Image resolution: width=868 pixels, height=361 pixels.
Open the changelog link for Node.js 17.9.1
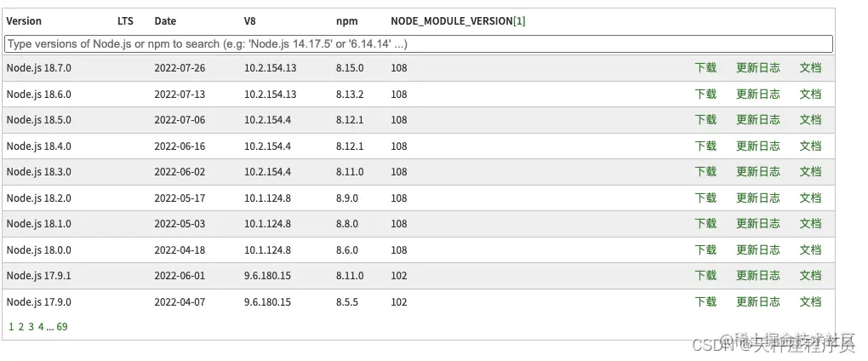[x=758, y=276]
